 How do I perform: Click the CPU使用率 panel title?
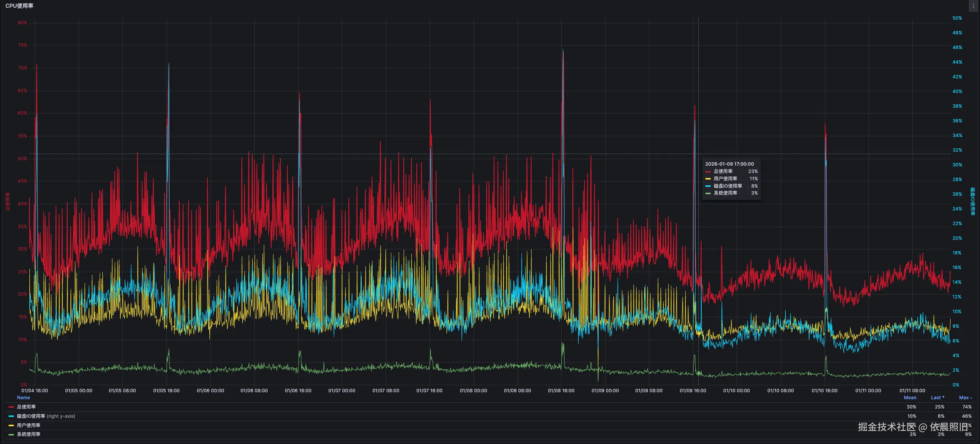tap(19, 6)
